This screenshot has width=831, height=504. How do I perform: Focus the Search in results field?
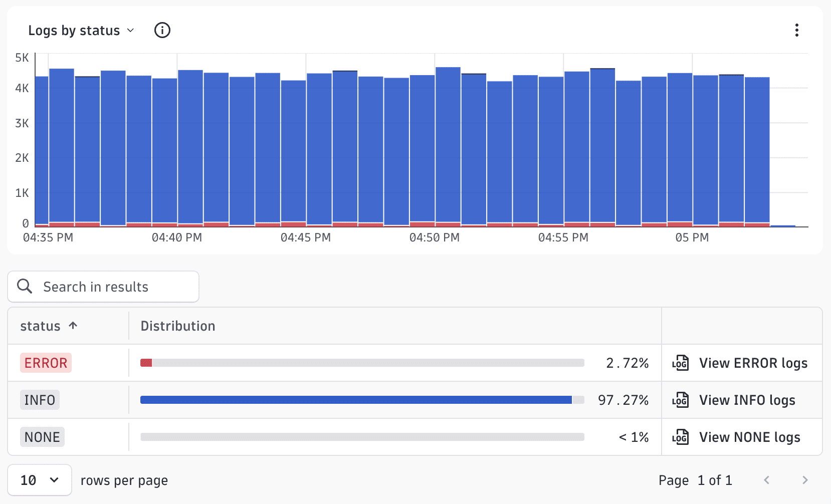click(x=103, y=287)
